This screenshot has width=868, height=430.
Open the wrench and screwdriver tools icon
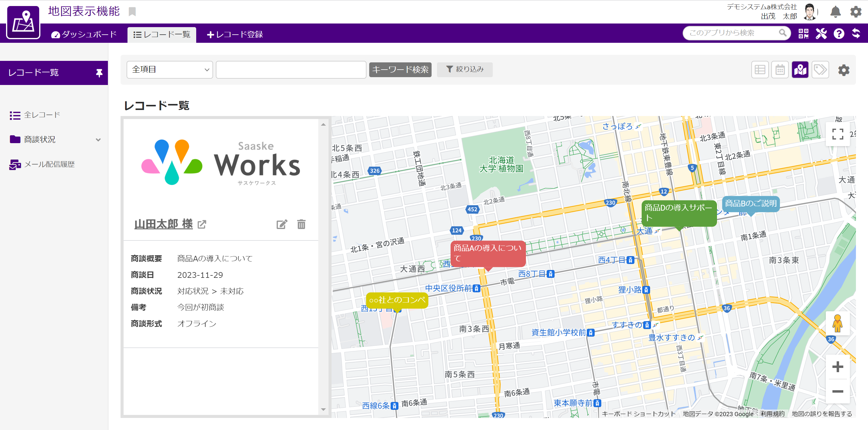[821, 33]
